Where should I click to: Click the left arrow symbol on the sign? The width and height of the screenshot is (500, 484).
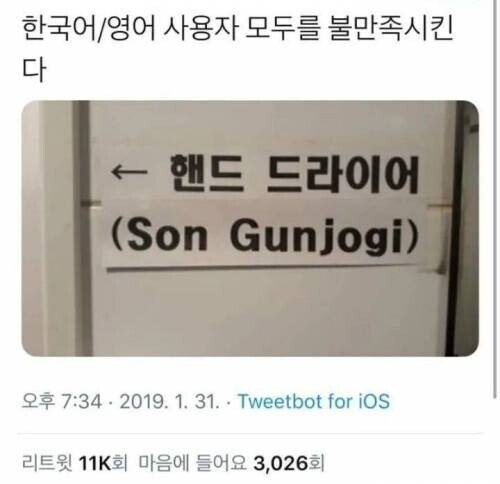point(129,172)
